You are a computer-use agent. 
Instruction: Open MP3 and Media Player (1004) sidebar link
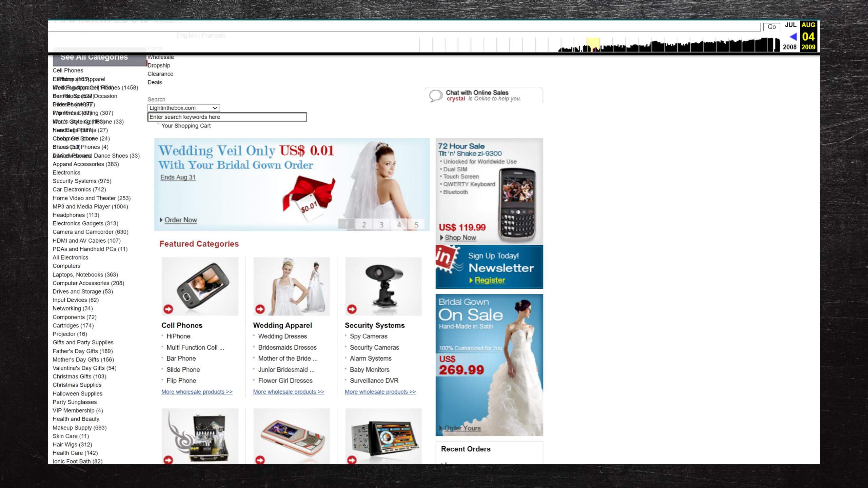[90, 207]
